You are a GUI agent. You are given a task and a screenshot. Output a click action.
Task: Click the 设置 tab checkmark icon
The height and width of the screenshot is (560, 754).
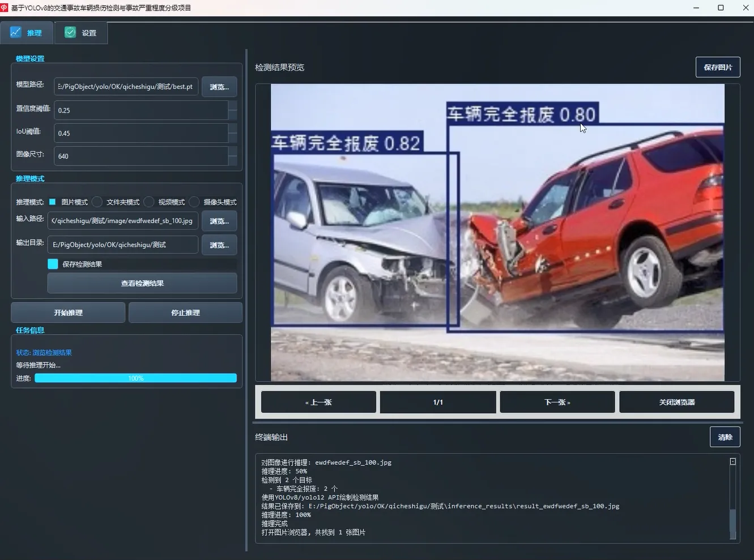pyautogui.click(x=70, y=32)
